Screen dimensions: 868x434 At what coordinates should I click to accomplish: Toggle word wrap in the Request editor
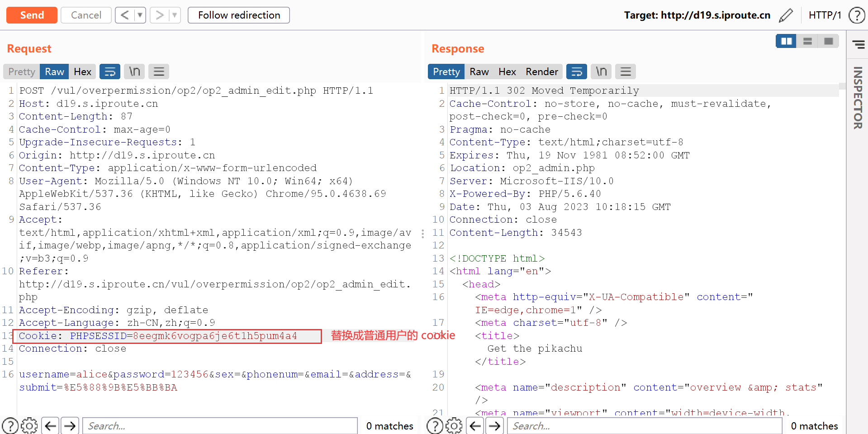[110, 72]
